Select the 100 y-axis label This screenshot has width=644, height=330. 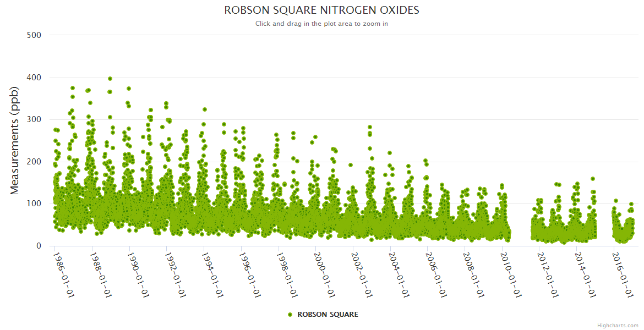[34, 204]
